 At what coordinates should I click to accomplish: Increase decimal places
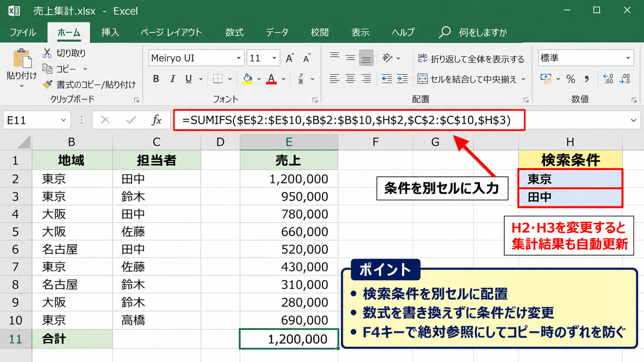point(608,79)
